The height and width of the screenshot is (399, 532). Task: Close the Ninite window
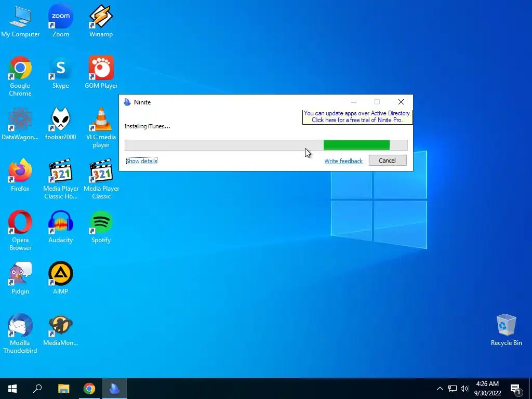pyautogui.click(x=401, y=102)
